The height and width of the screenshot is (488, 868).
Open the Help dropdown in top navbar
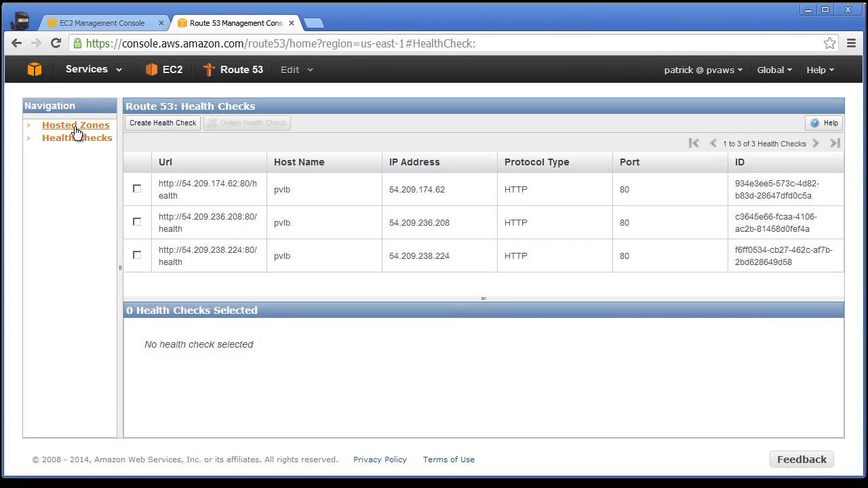[820, 70]
